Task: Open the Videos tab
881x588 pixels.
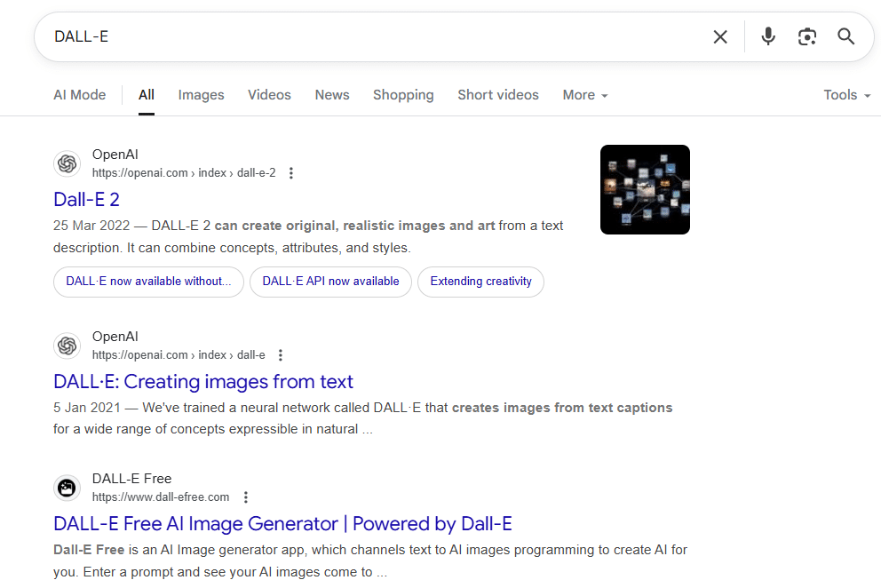Action: [x=270, y=95]
